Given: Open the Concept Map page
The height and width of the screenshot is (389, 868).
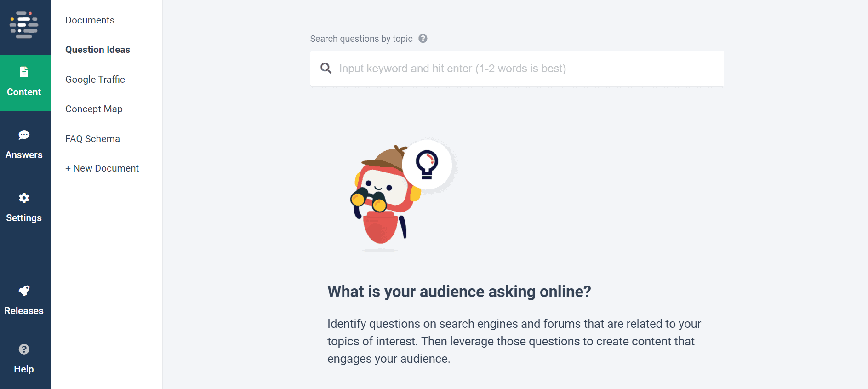Looking at the screenshot, I should pyautogui.click(x=94, y=109).
